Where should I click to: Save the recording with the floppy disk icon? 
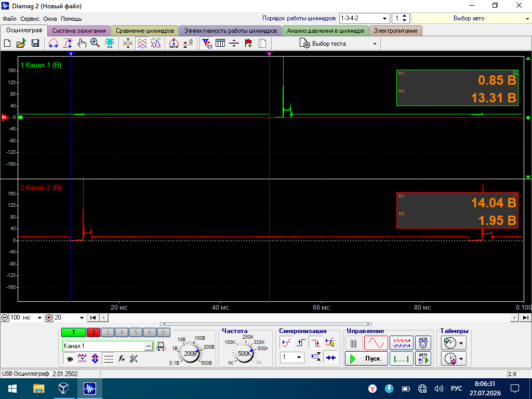pos(35,43)
